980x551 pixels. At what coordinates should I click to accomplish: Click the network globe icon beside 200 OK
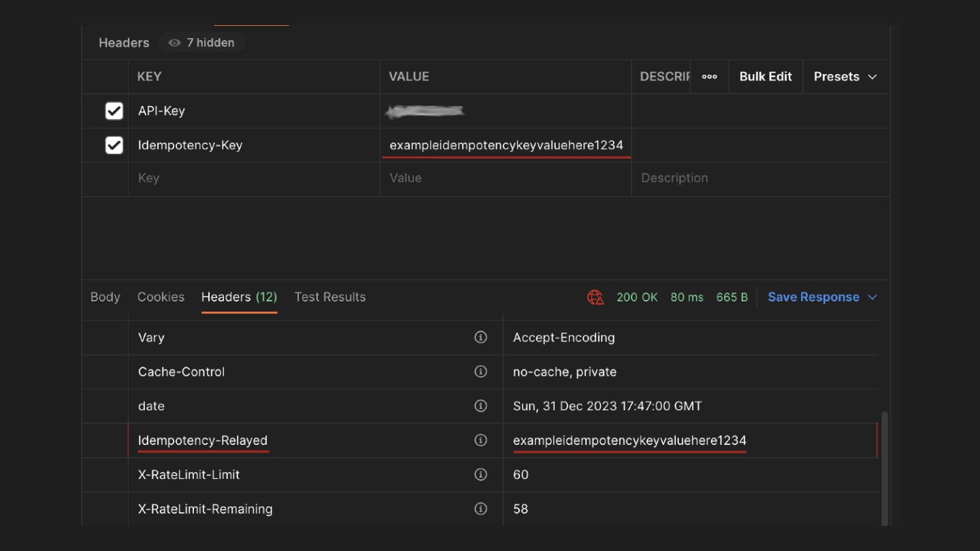(x=595, y=297)
